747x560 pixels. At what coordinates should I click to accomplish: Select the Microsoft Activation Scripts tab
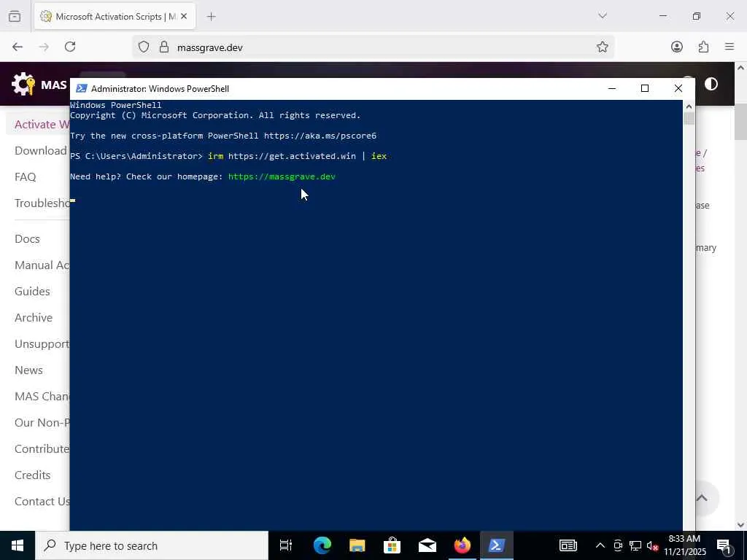(x=115, y=17)
